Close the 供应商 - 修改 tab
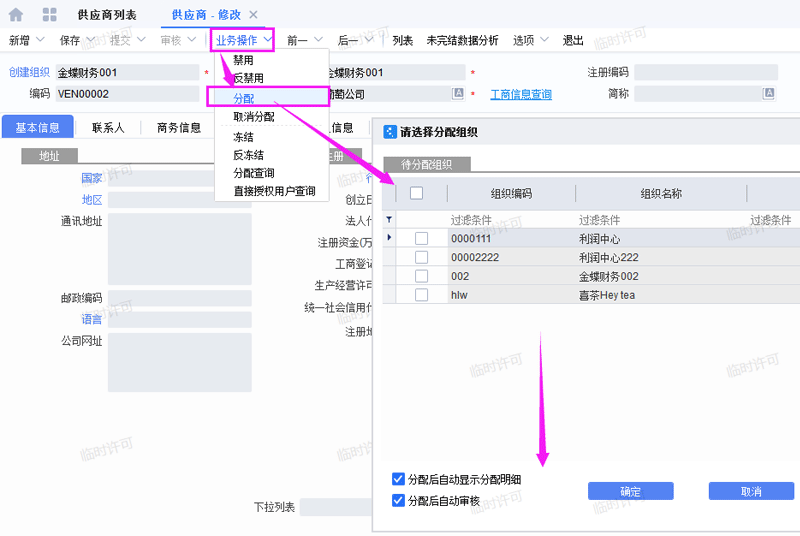Viewport: 800px width, 536px height. pos(253,15)
